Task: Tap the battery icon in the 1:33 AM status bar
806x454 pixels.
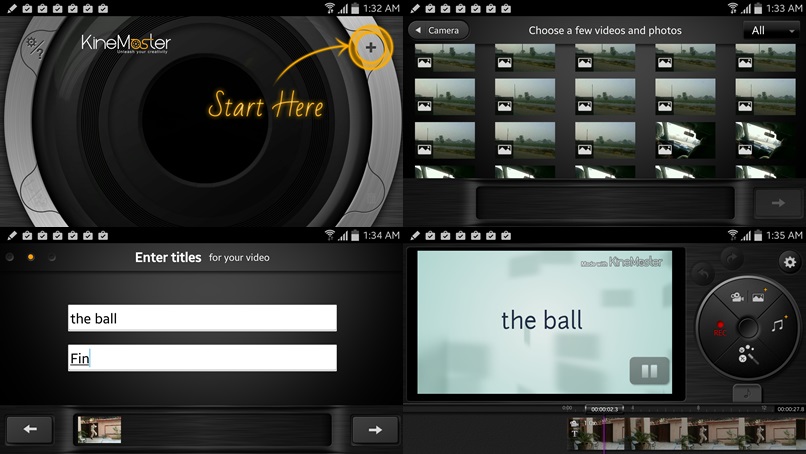Action: 758,8
